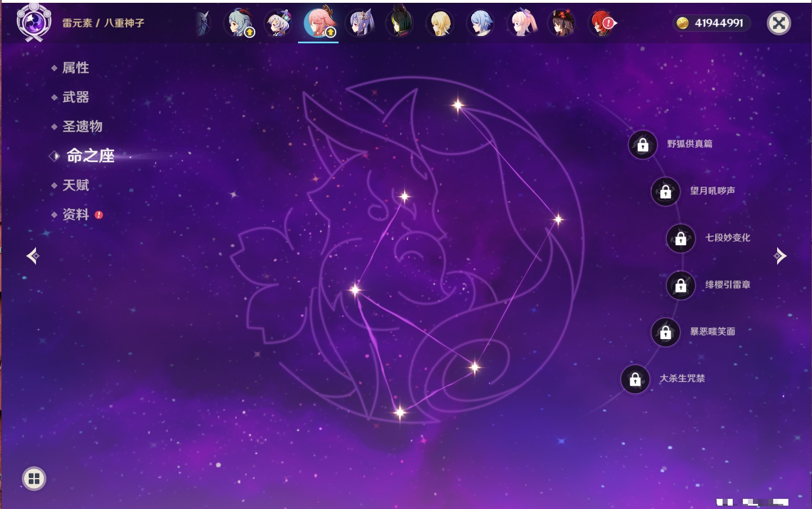This screenshot has width=812, height=509.
Task: Open locked constellation 暴恶嗤笑面
Action: coord(666,332)
